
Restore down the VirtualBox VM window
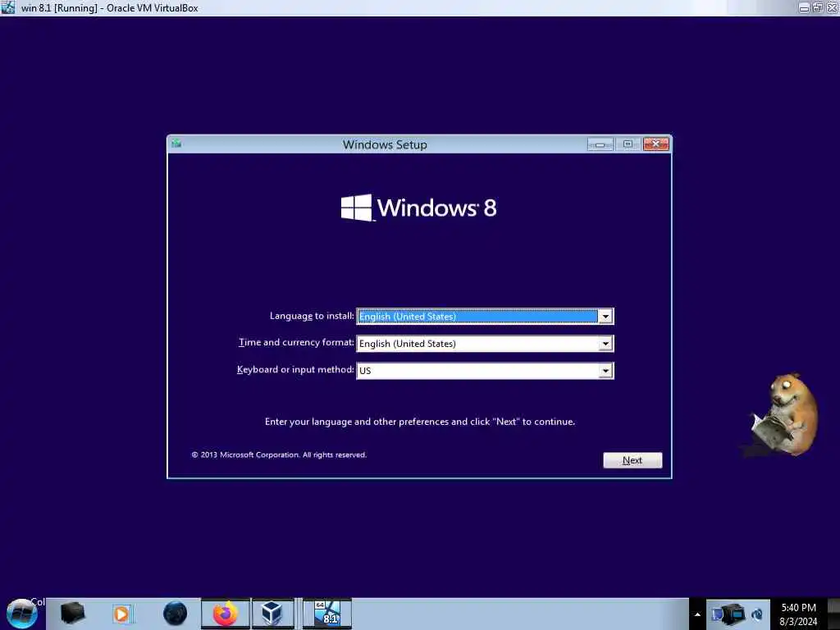click(818, 8)
